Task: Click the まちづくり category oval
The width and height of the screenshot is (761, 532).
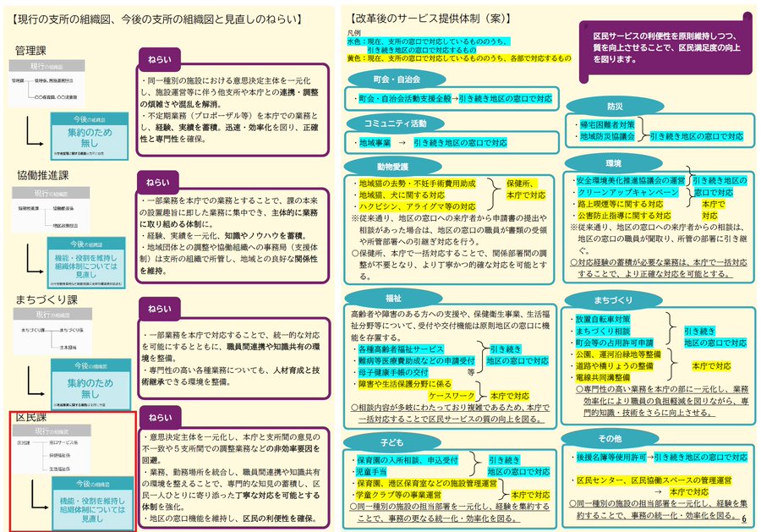Action: 614,300
